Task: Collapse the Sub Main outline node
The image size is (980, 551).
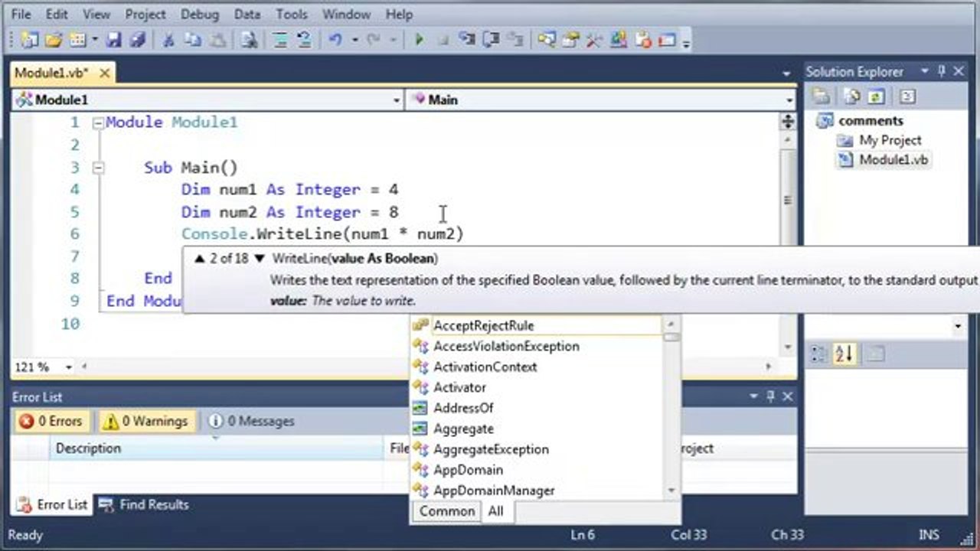Action: point(97,167)
